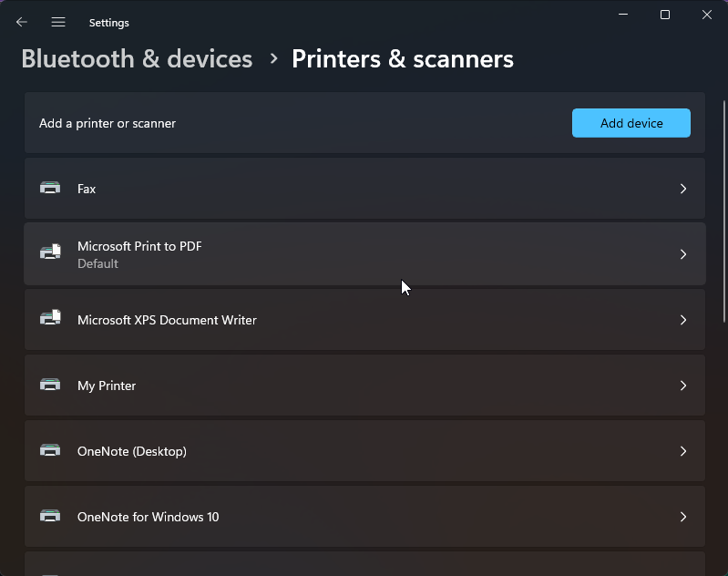Click the OneNote (Desktop) printer icon
Viewport: 728px width, 576px height.
point(50,450)
